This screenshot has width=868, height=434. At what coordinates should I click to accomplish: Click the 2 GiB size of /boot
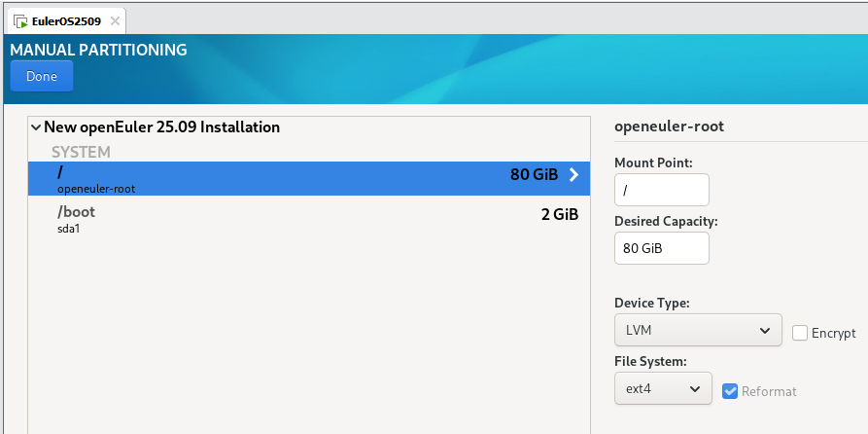560,214
